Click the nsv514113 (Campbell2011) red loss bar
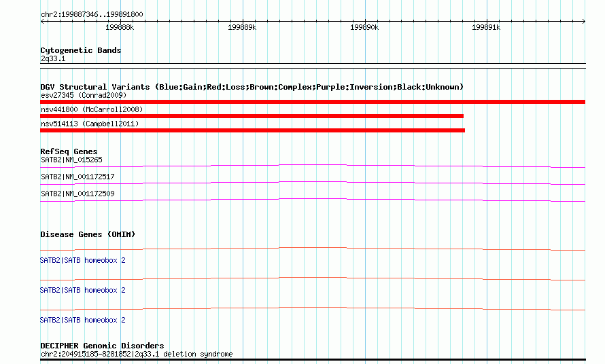The image size is (605, 364). [252, 130]
